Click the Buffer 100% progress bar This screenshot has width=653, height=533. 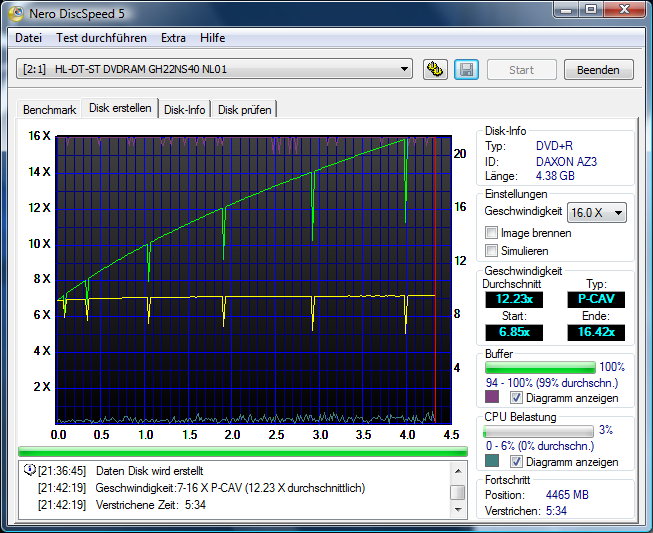click(540, 367)
